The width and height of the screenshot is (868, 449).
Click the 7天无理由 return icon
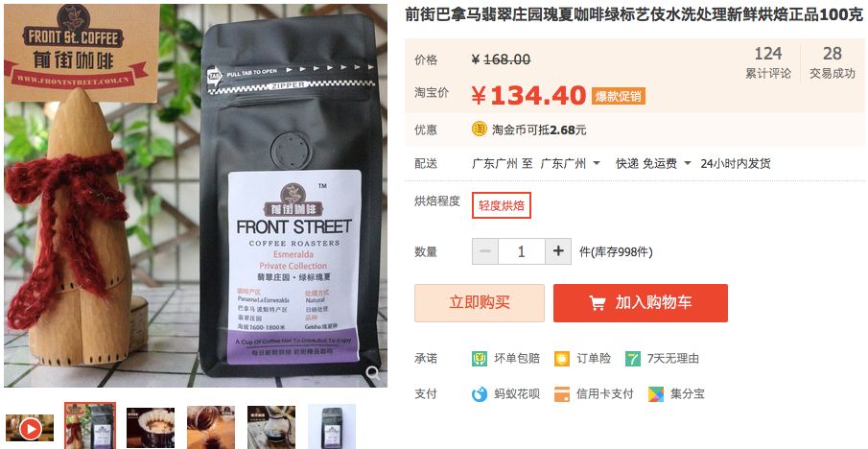633,358
